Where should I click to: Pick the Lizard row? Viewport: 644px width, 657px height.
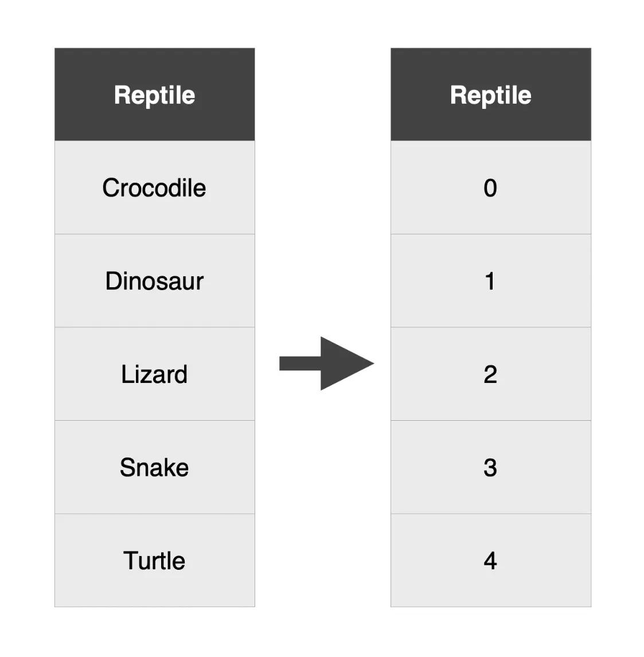tap(155, 374)
